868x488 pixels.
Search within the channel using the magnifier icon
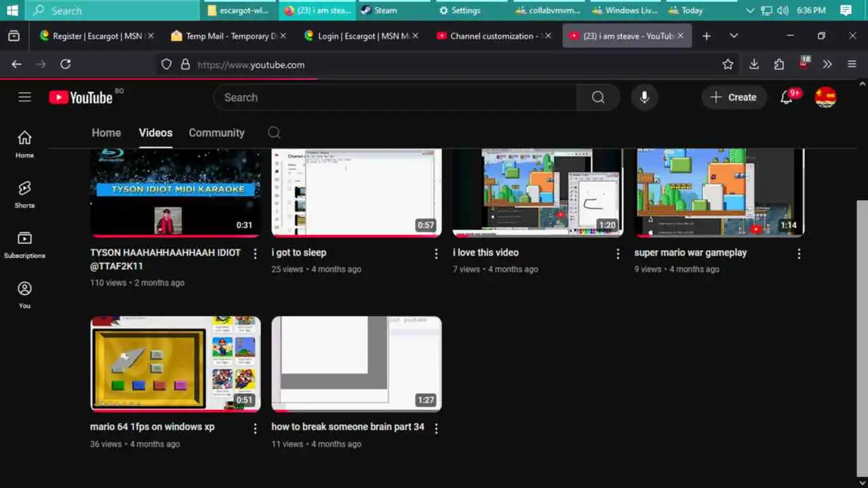click(274, 133)
